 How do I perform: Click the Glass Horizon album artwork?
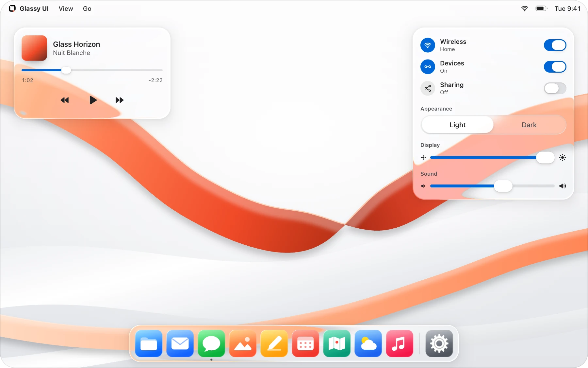[34, 48]
